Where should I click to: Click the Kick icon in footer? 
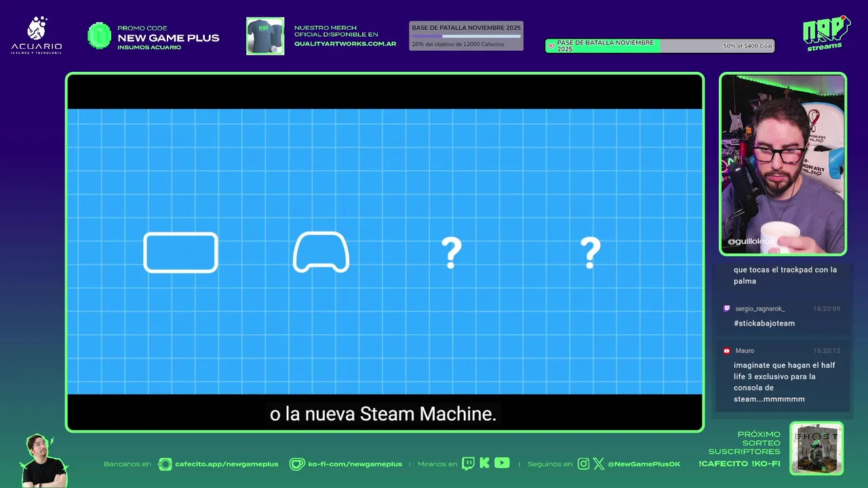(484, 464)
